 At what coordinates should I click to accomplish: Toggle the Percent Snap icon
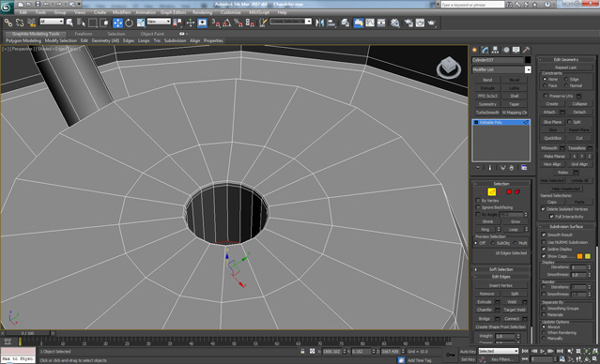click(x=238, y=23)
